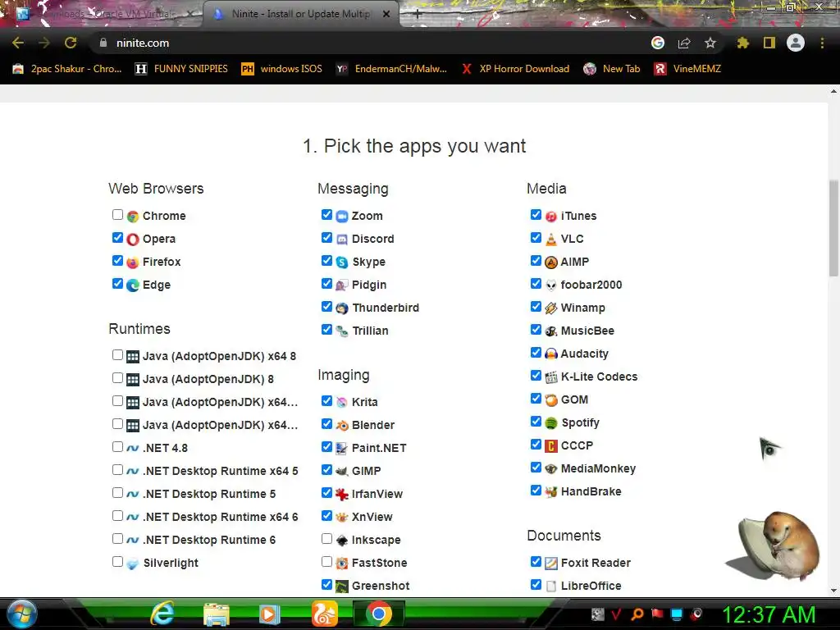Launch Internet Explorer from the taskbar
The image size is (840, 630).
pos(162,614)
